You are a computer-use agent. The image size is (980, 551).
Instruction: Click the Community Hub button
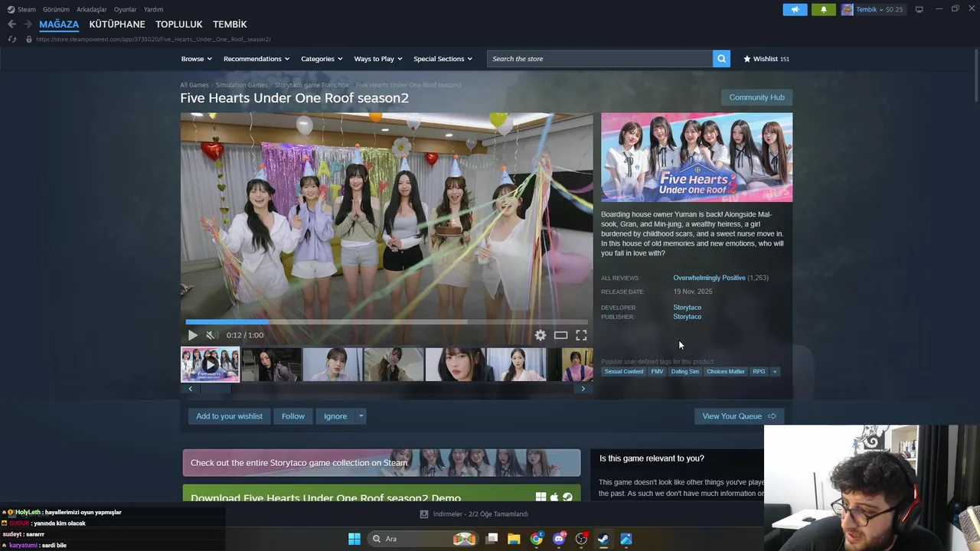click(756, 97)
